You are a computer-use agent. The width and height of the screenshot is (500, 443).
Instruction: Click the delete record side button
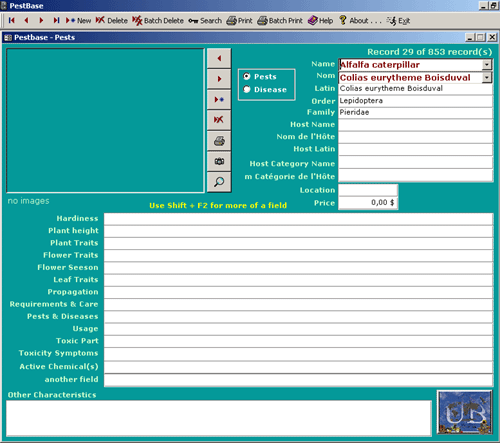219,120
